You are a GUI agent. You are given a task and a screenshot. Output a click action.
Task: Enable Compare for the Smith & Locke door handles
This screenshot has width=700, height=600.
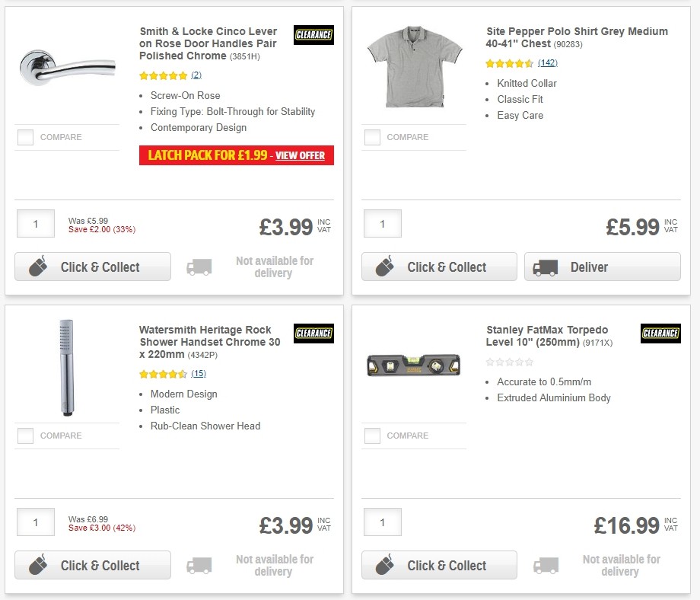pyautogui.click(x=25, y=137)
